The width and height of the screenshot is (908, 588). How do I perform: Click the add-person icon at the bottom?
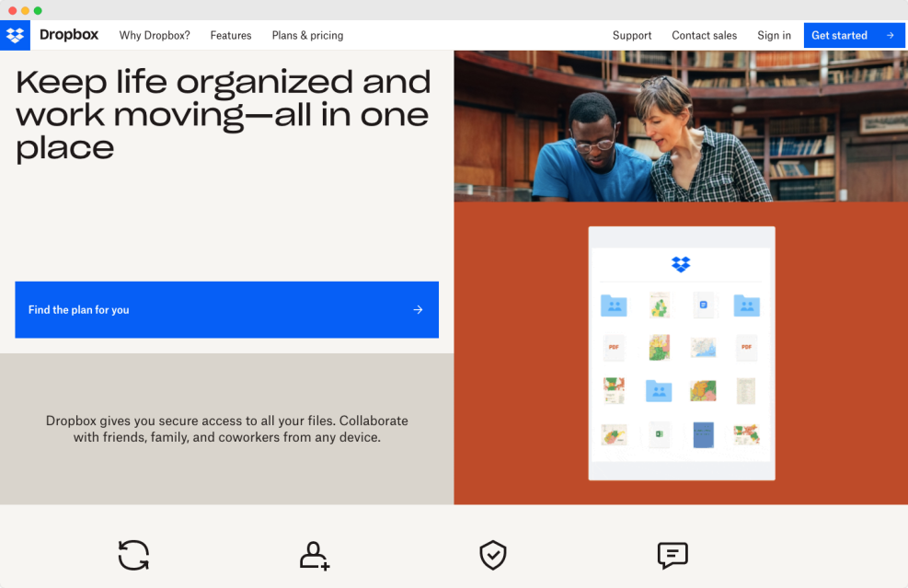(314, 555)
